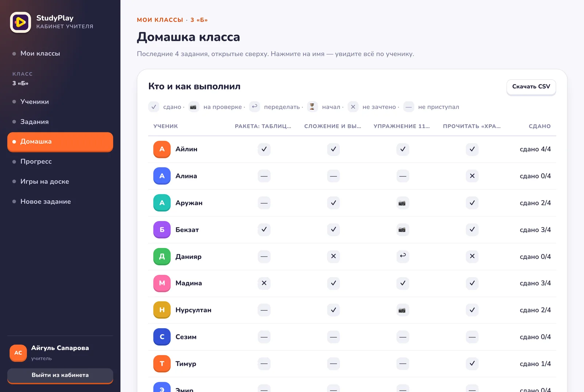
Task: Click "сдано 4/4" in Айлин's row
Action: coord(535,149)
